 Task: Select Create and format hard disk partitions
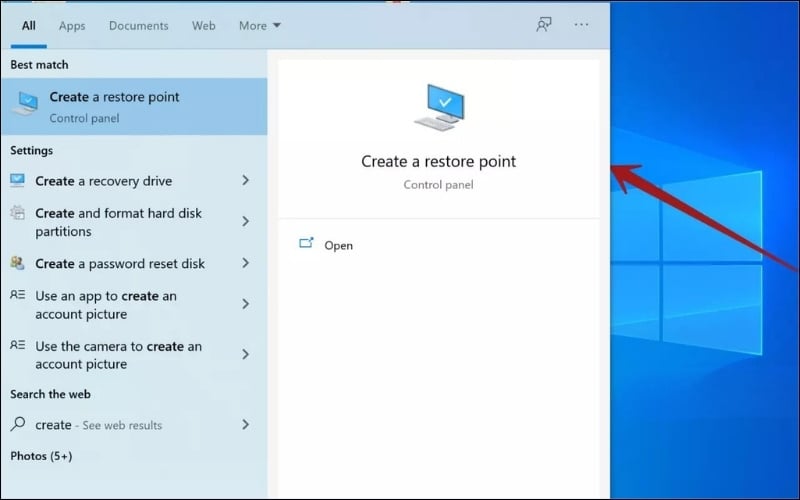134,222
